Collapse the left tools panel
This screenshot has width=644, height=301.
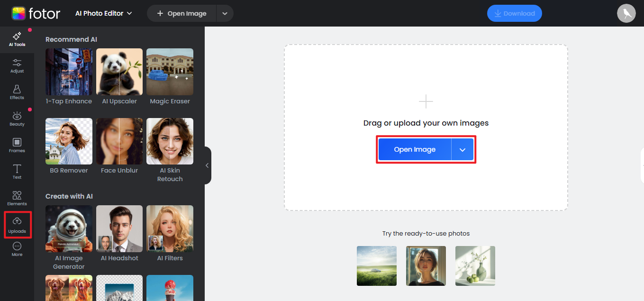(208, 165)
